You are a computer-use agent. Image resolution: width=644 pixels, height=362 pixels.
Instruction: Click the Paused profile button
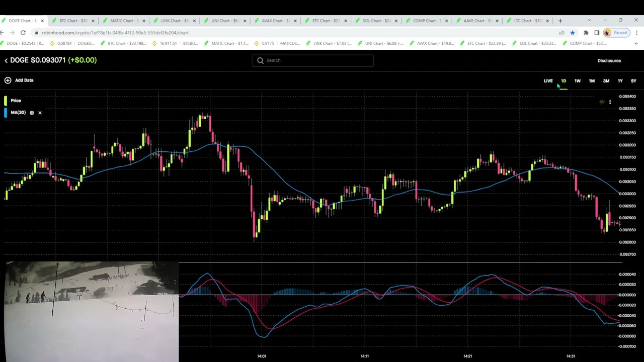[616, 33]
